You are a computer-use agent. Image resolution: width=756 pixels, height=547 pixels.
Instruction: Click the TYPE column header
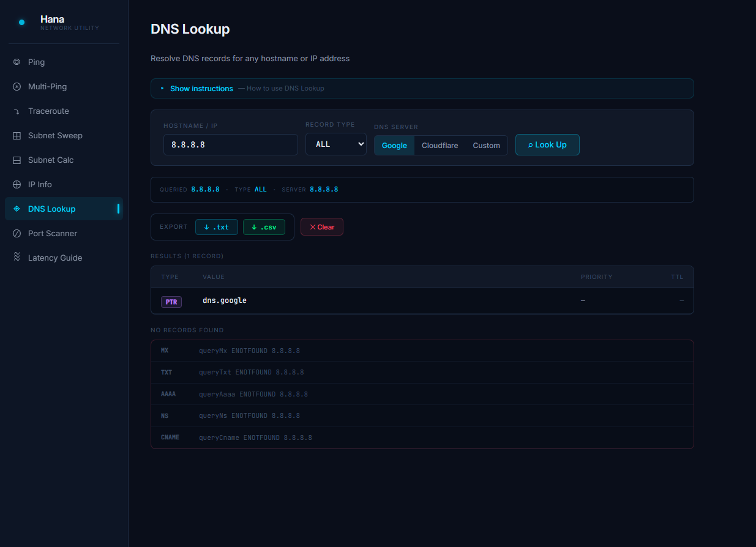tap(170, 277)
